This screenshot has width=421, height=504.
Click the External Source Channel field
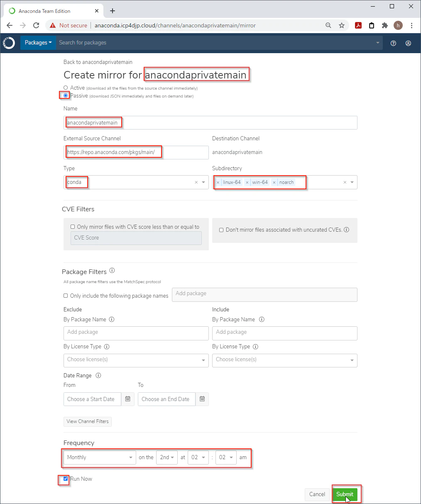tap(136, 152)
